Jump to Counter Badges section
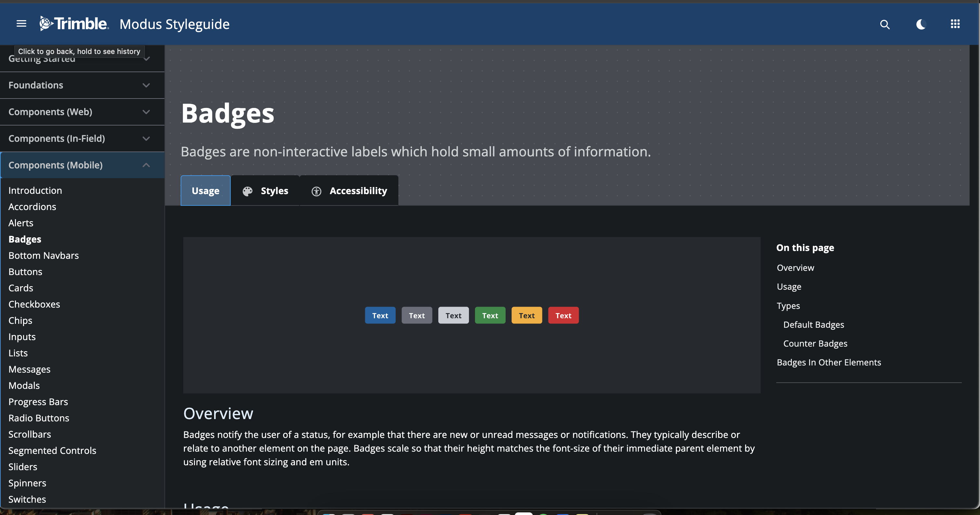Image resolution: width=980 pixels, height=515 pixels. [815, 343]
